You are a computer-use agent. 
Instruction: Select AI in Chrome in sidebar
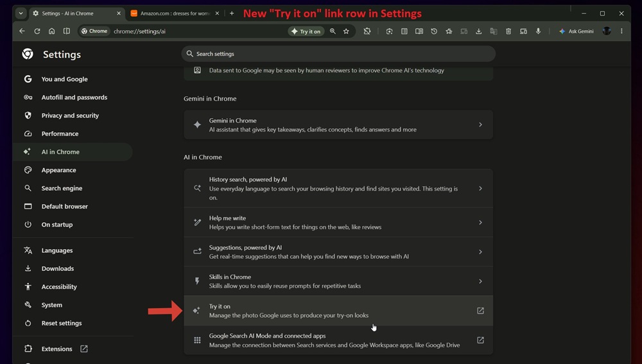[x=73, y=152]
